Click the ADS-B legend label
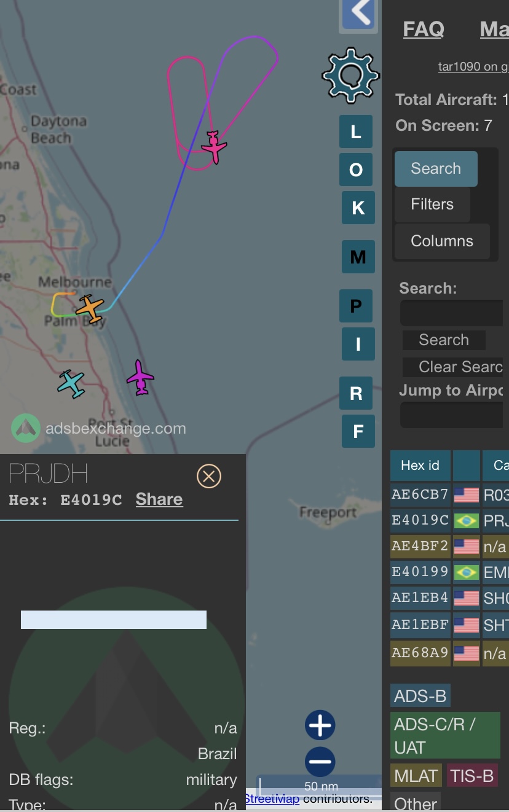Screen dimensions: 509x812 pyautogui.click(x=420, y=696)
